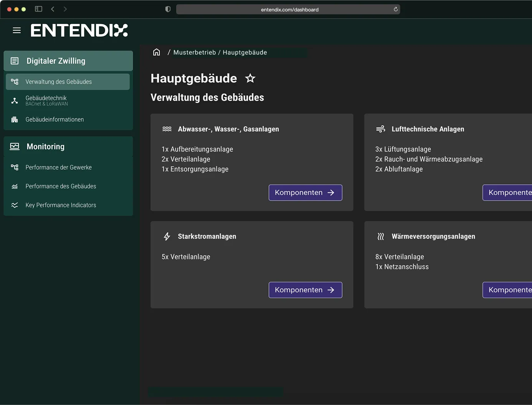Open Komponenten for Abwasser-, Wasser-, Gasanlagen
The width and height of the screenshot is (532, 405).
pos(306,193)
